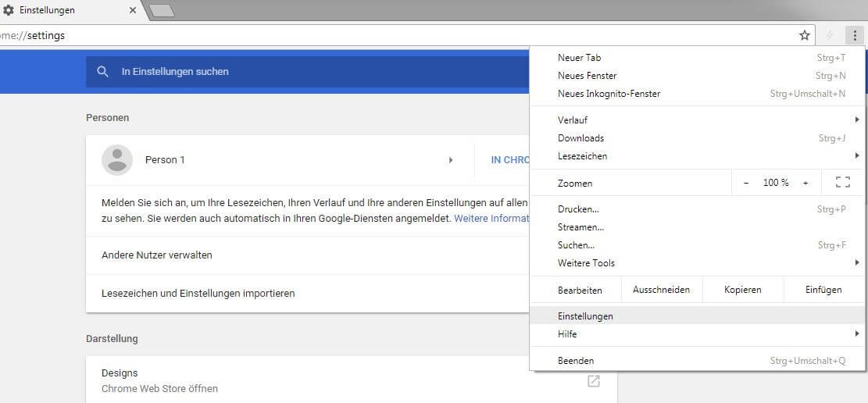Image resolution: width=868 pixels, height=403 pixels.
Task: Select the Einstellungen browser tab
Action: (x=70, y=10)
